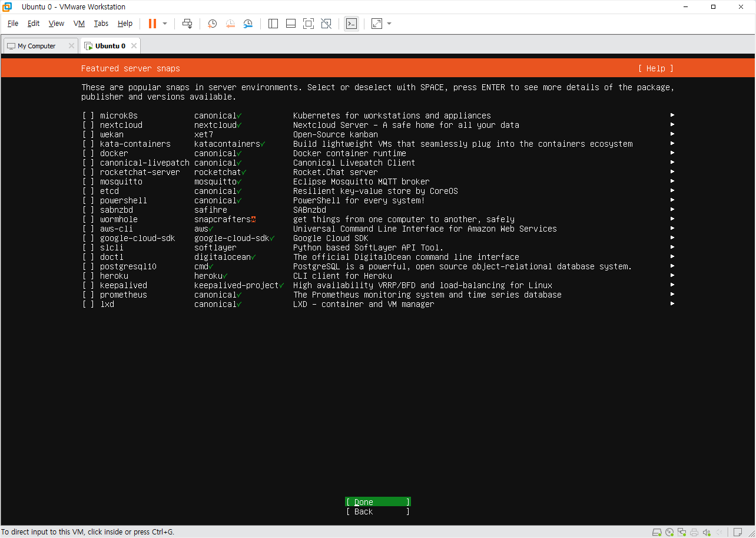Screen dimensions: 756x538
Task: Toggle the thumbnail bar panel icon
Action: click(291, 24)
